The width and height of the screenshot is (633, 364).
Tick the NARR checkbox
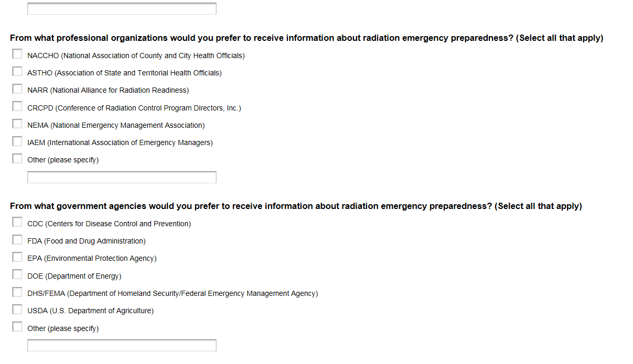[x=17, y=89]
